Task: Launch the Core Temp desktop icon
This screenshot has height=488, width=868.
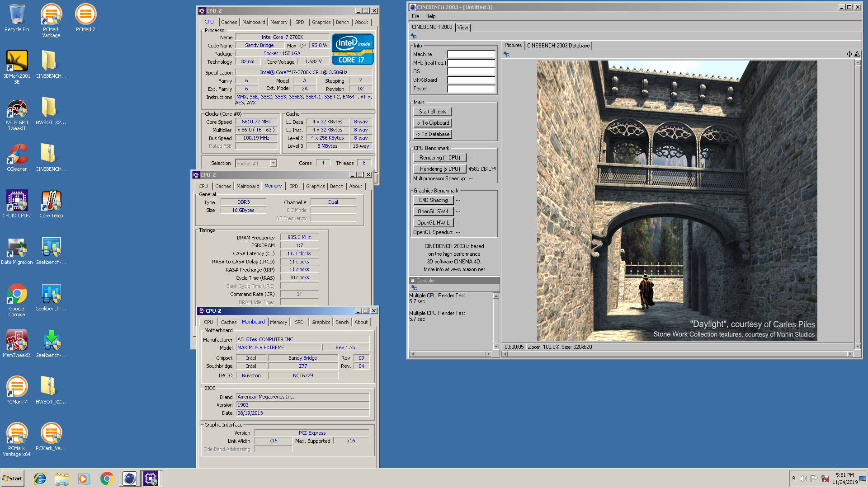Action: (51, 204)
